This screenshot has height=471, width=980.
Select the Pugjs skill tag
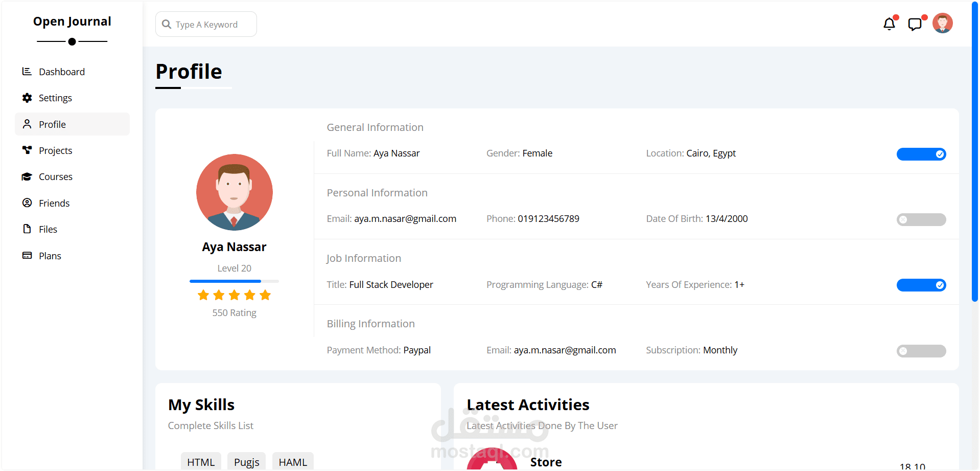click(247, 462)
